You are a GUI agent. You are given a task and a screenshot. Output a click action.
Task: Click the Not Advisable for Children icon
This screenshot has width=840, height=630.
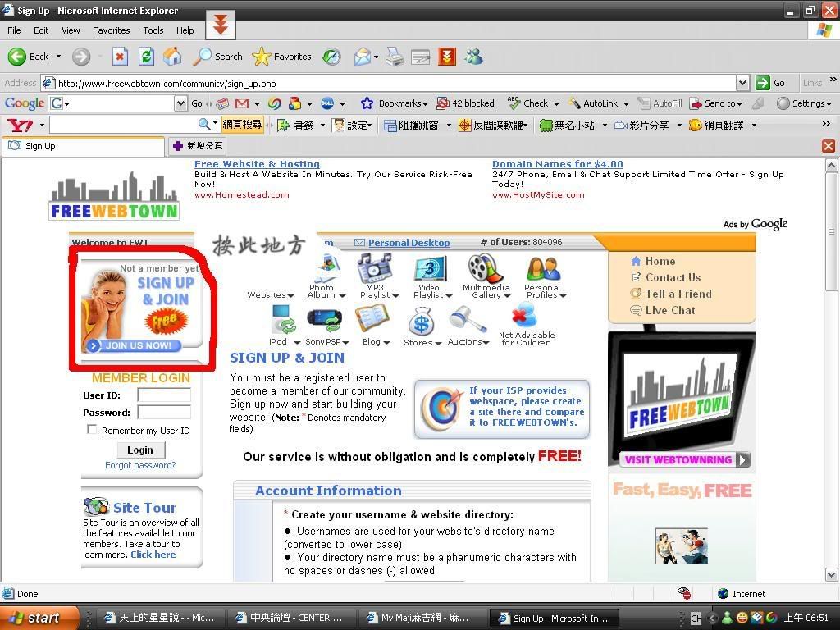pyautogui.click(x=524, y=315)
